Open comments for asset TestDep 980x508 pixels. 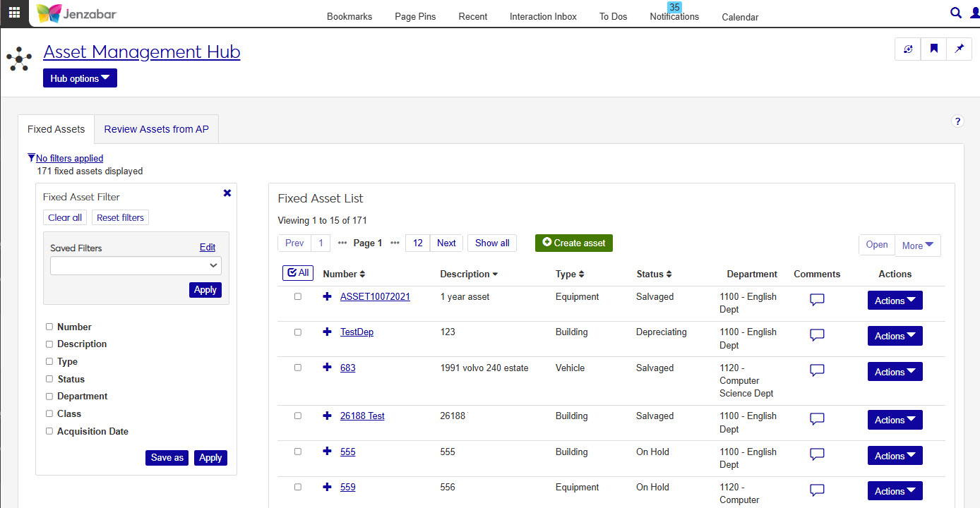(x=817, y=335)
